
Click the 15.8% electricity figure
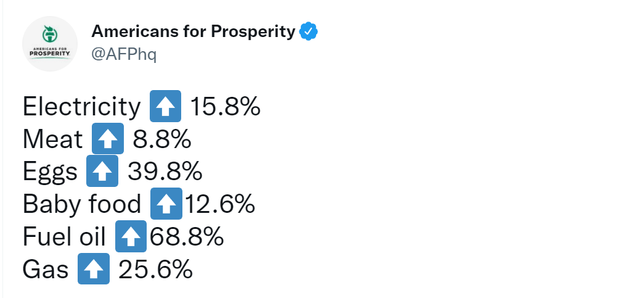click(225, 107)
